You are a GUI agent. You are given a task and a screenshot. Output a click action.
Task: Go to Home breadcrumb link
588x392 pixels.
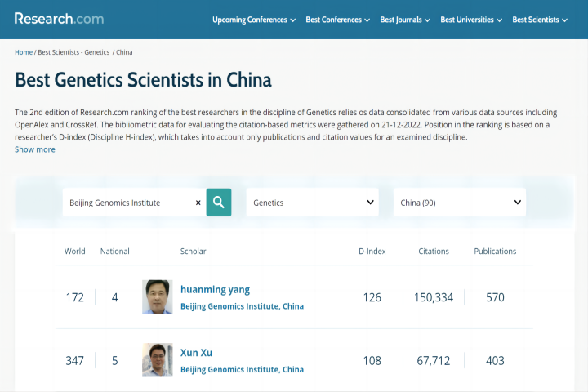point(24,52)
